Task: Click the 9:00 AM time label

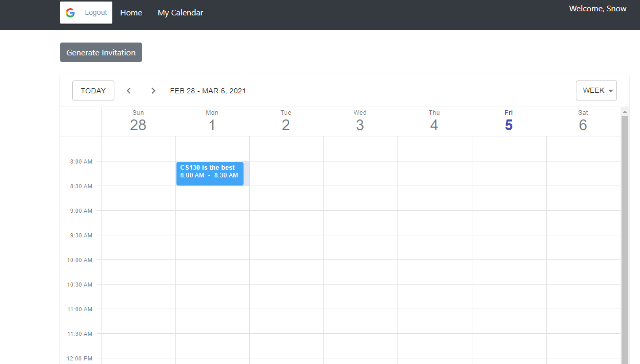Action: point(82,211)
